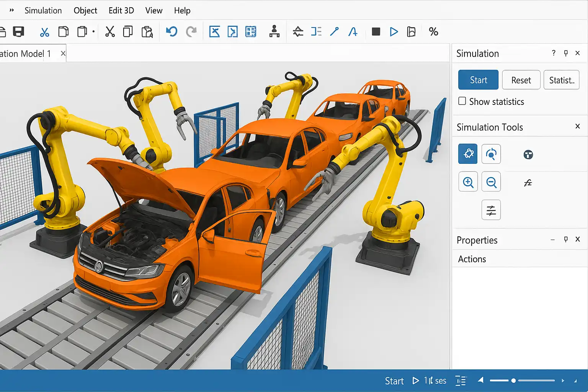Toggle the pin on Properties panel
588x392 pixels.
(566, 240)
